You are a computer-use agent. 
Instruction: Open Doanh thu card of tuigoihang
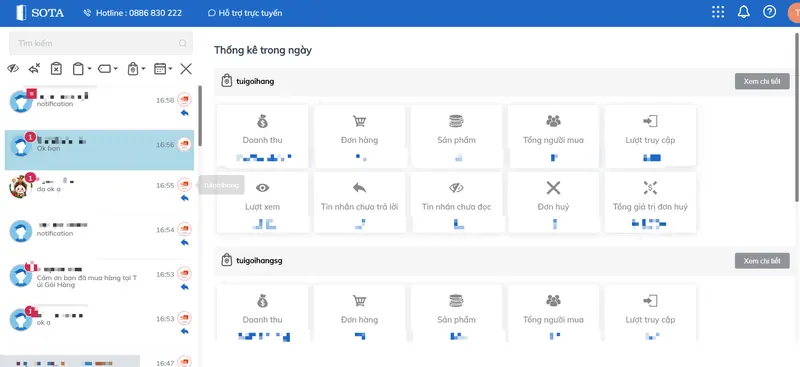tap(262, 136)
